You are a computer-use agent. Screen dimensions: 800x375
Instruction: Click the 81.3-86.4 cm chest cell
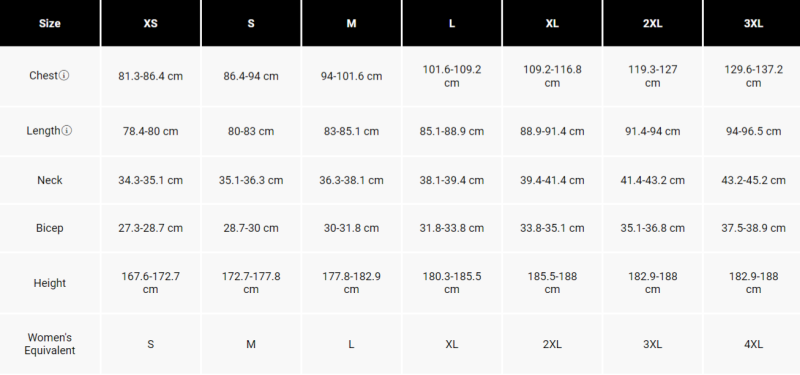(x=151, y=76)
